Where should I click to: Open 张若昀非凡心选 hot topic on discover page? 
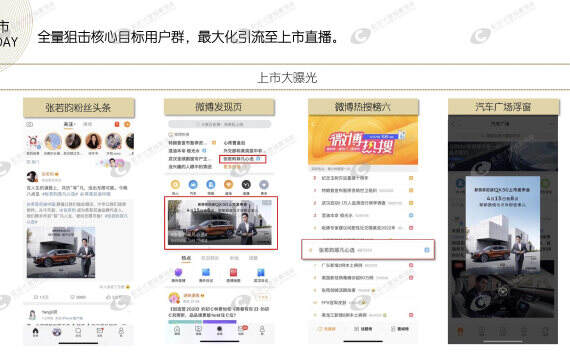pyautogui.click(x=242, y=159)
